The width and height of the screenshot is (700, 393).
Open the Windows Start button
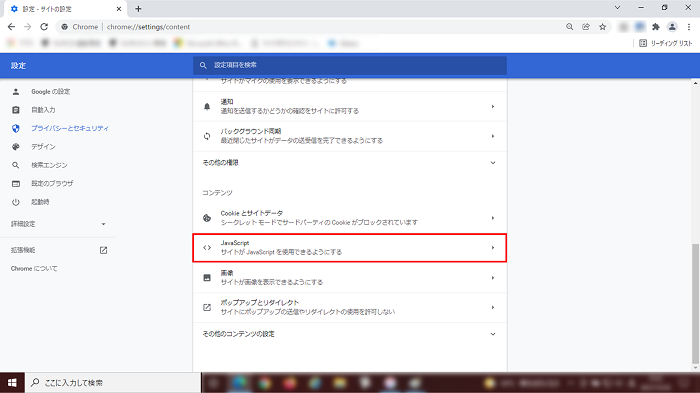12,383
